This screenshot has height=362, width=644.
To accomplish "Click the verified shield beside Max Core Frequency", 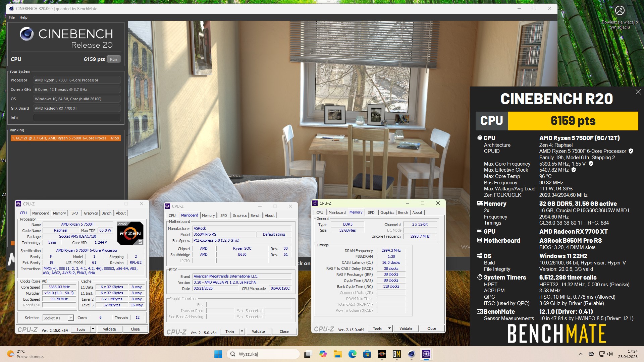I will click(591, 164).
